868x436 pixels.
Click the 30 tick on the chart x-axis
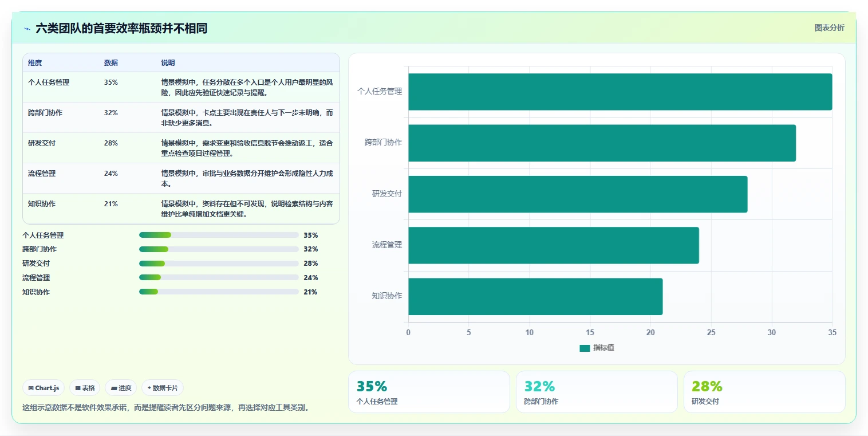pyautogui.click(x=771, y=332)
